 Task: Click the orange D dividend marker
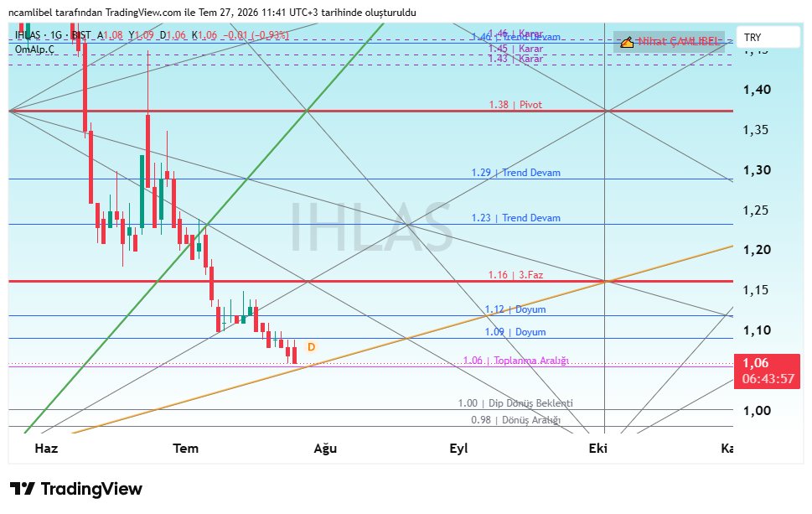click(x=311, y=346)
